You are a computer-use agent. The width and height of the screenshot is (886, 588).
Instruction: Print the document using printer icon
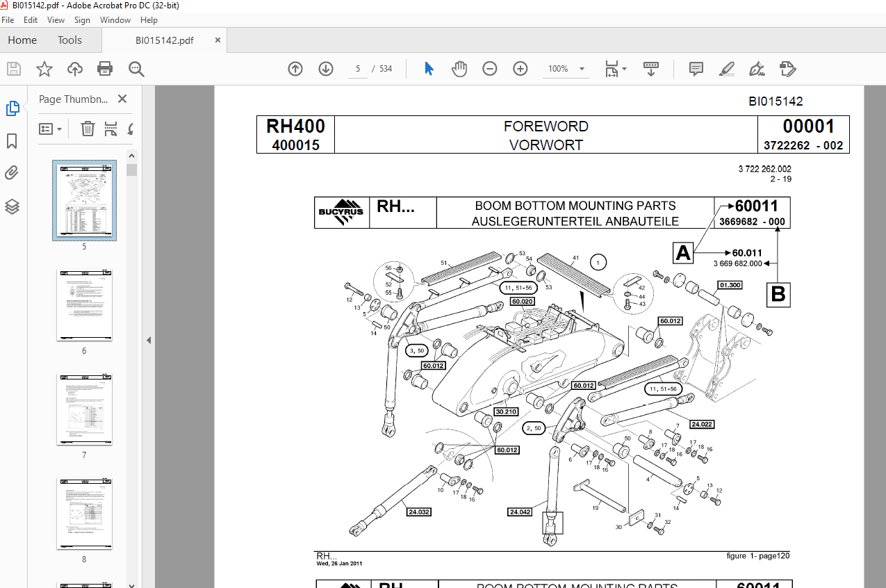[105, 69]
